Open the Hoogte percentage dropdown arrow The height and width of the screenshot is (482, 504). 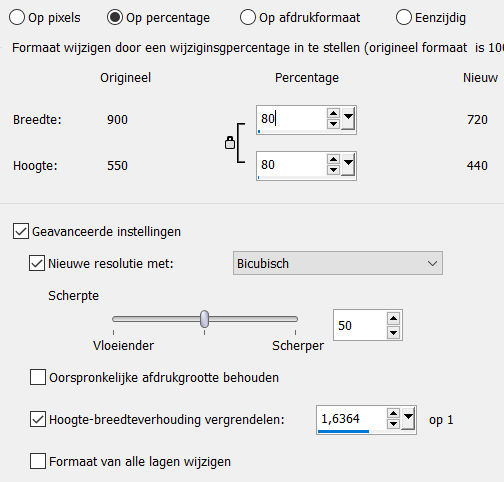(x=348, y=165)
